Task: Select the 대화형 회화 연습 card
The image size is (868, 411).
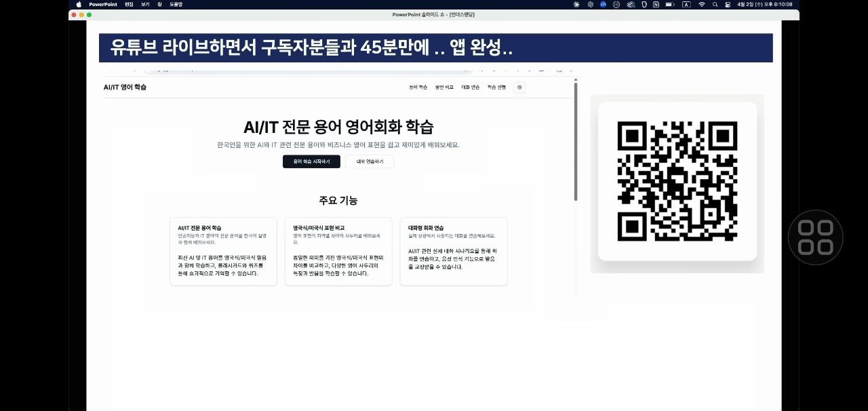Action: 454,252
